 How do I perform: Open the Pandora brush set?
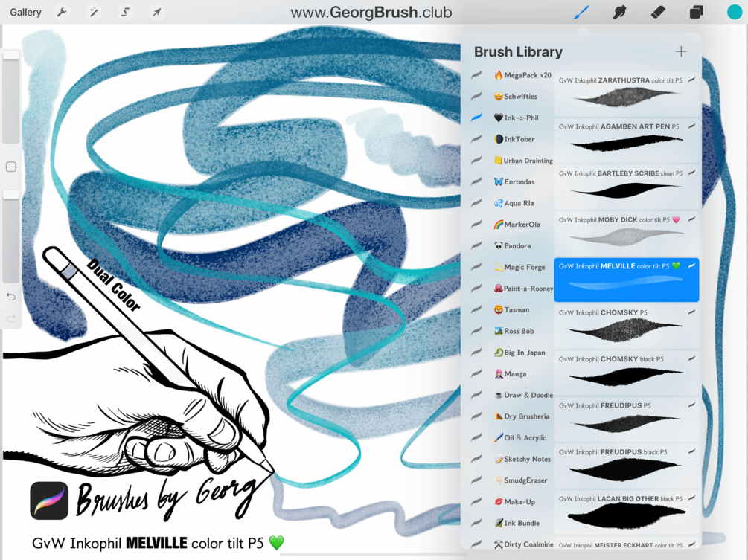click(x=512, y=246)
